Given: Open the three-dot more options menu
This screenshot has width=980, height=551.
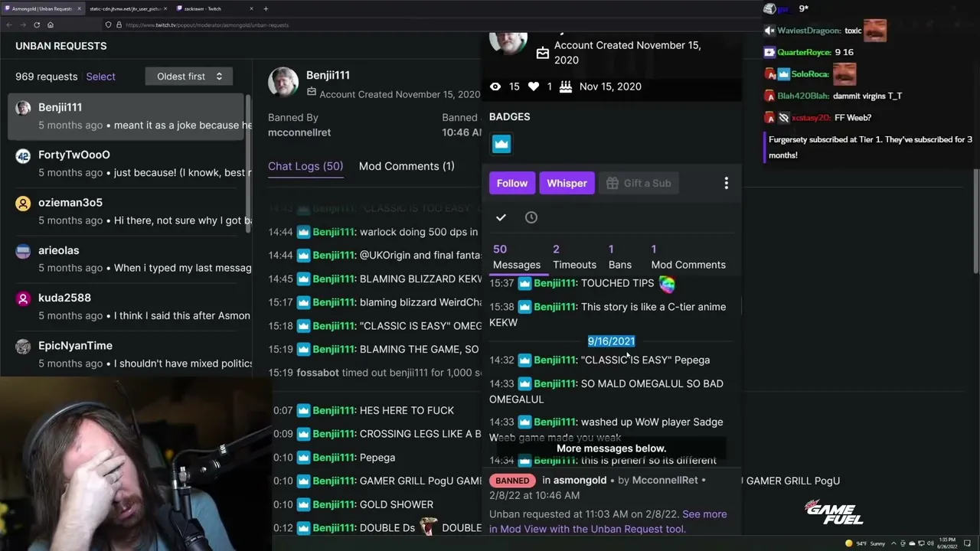Looking at the screenshot, I should (x=727, y=183).
